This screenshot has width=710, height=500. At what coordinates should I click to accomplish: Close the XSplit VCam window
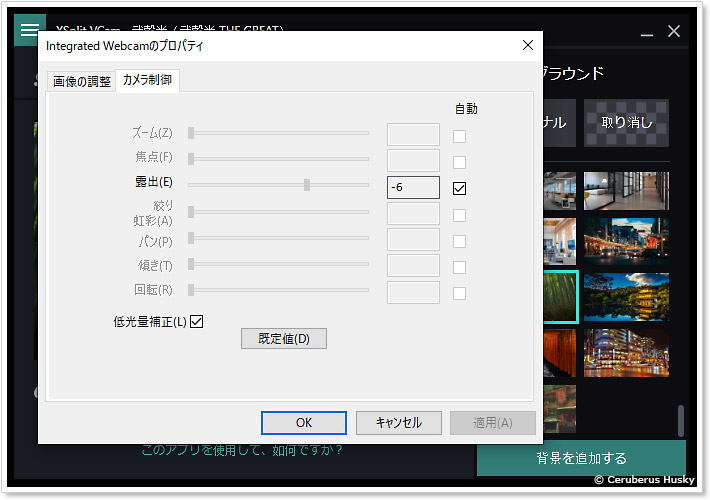674,31
